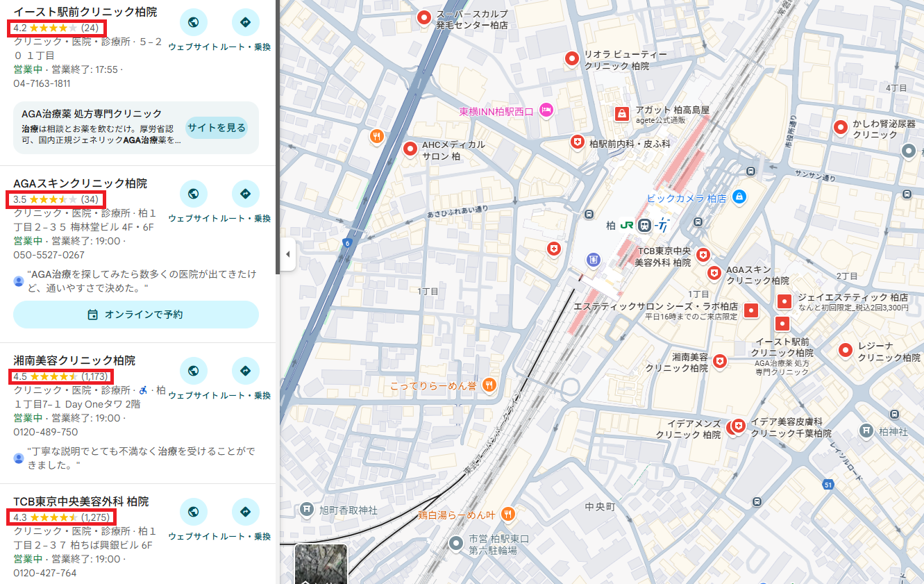The width and height of the screenshot is (924, 584).
Task: Click phone number 04-7163-1811
Action: pyautogui.click(x=42, y=83)
